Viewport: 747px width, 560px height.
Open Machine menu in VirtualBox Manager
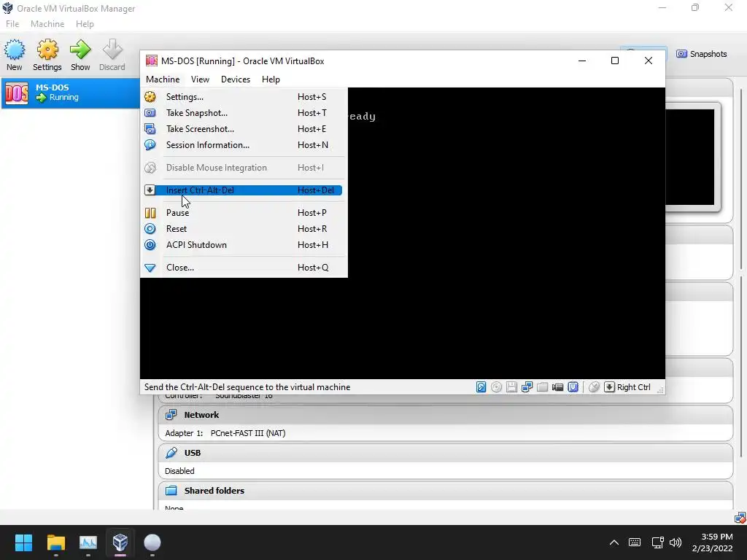(x=47, y=24)
